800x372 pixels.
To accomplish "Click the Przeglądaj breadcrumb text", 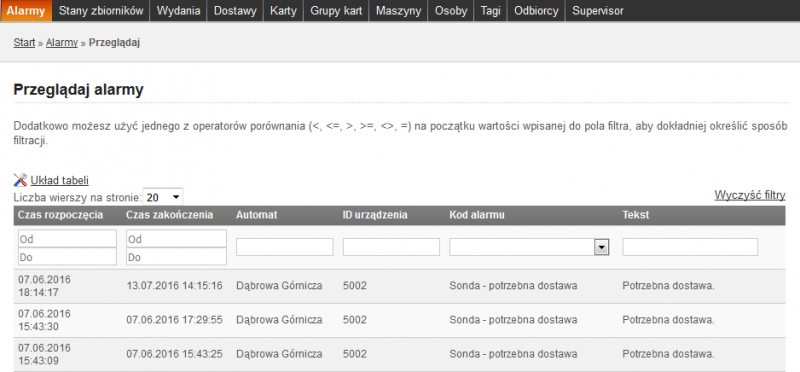I will (114, 43).
